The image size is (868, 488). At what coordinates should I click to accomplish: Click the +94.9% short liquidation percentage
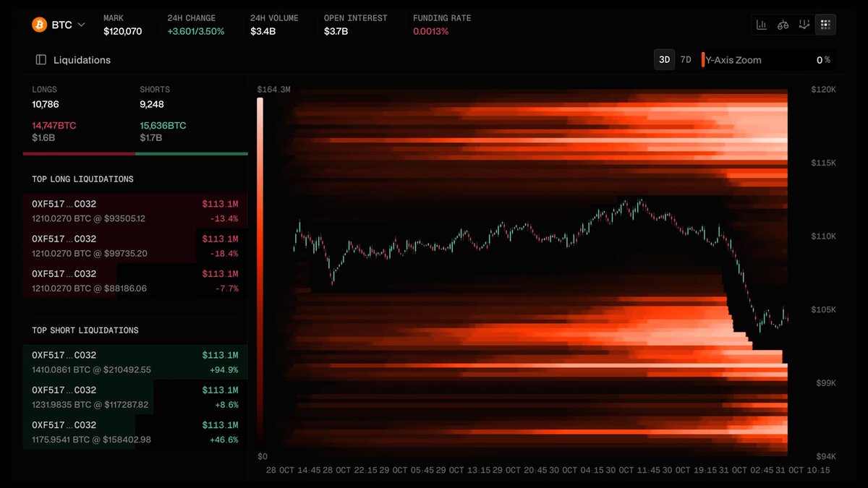click(224, 370)
